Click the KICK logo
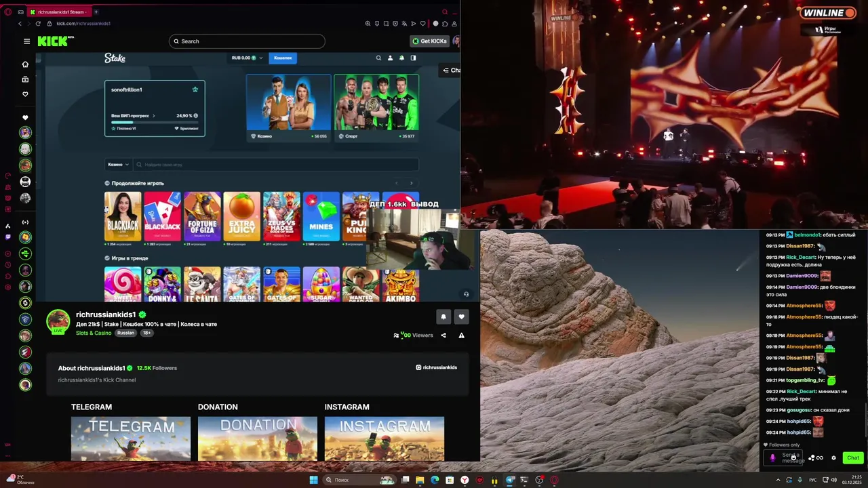The image size is (868, 488). (54, 41)
